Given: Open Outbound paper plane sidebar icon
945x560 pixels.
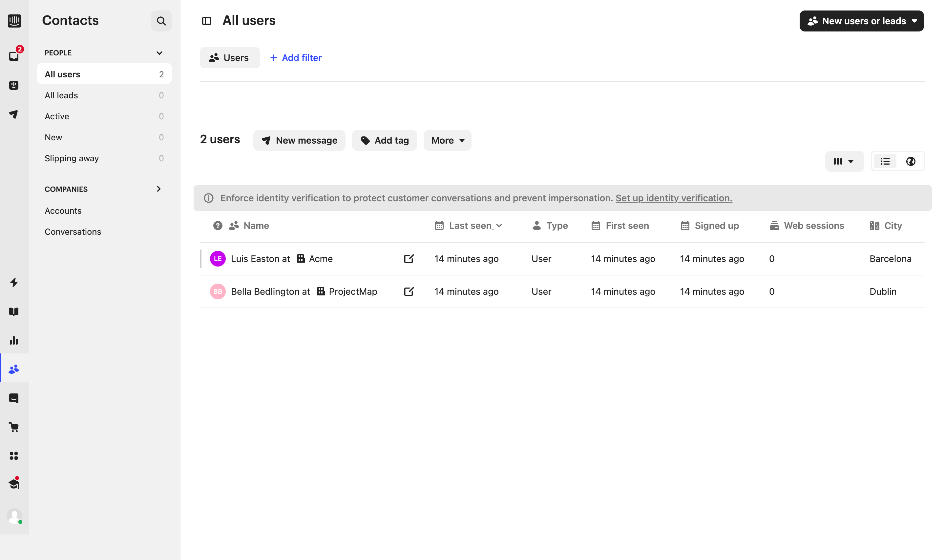Looking at the screenshot, I should (14, 114).
